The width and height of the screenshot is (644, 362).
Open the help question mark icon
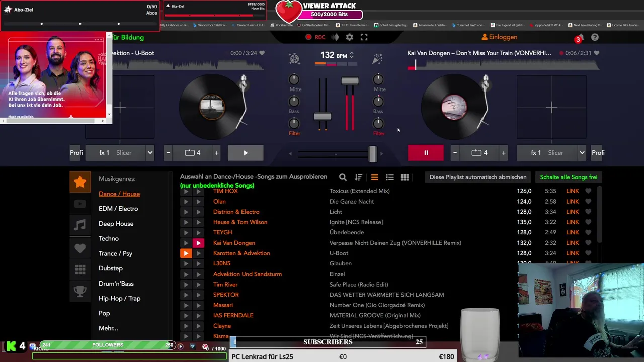click(x=595, y=37)
